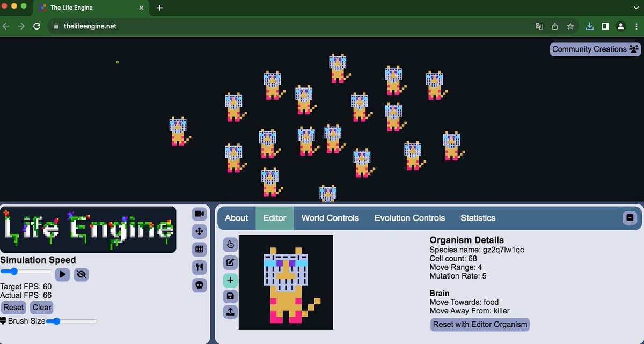Expand the tab search chevron
644x344 pixels.
click(x=635, y=8)
